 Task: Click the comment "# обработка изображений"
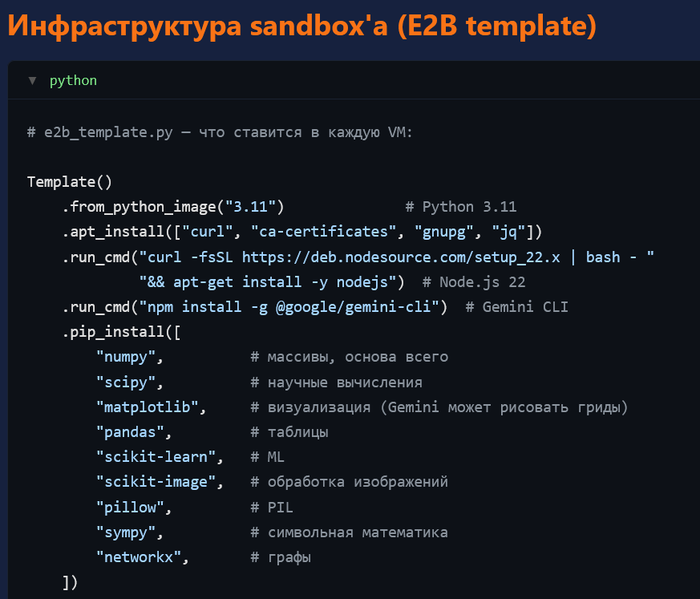(349, 483)
